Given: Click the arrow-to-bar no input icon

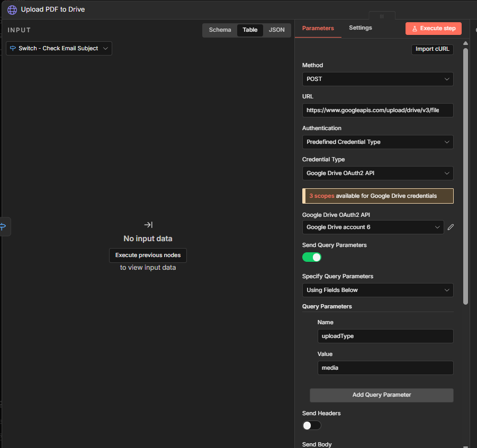Looking at the screenshot, I should tap(148, 225).
